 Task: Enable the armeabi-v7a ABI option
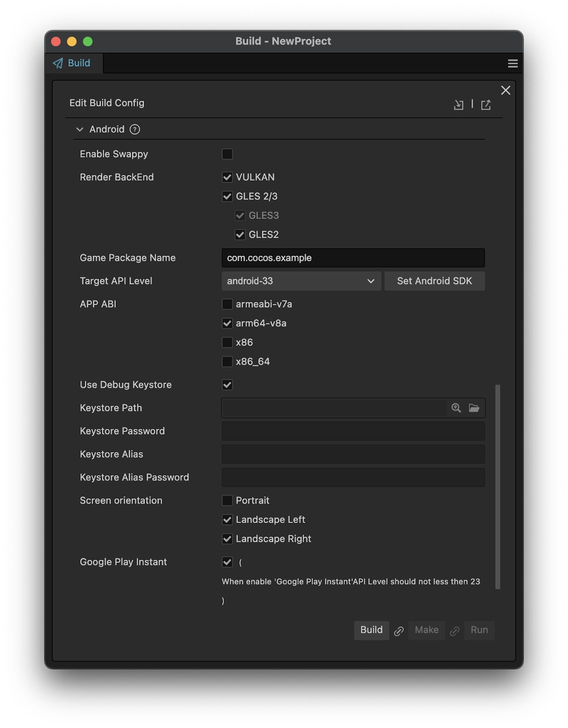click(227, 304)
